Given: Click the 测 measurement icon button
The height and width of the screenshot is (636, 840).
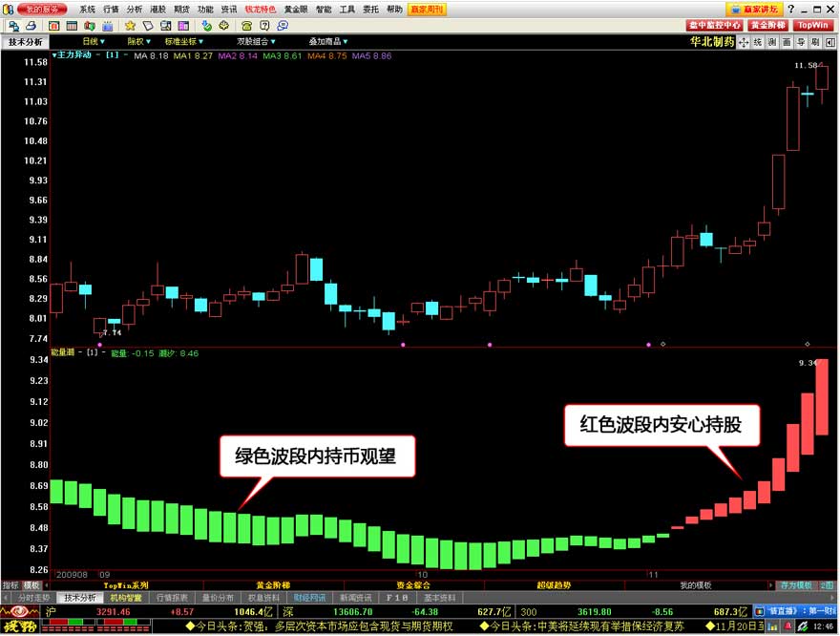Looking at the screenshot, I should [771, 42].
